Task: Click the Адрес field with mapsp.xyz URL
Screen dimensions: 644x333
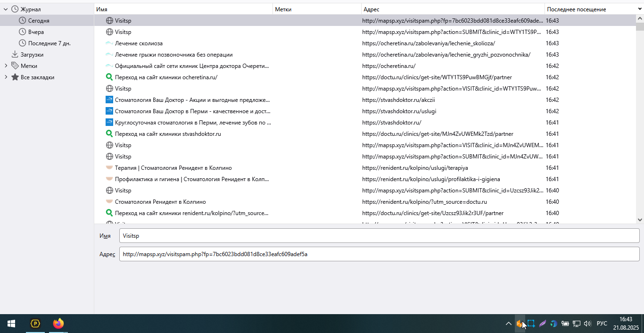Action: (x=379, y=254)
